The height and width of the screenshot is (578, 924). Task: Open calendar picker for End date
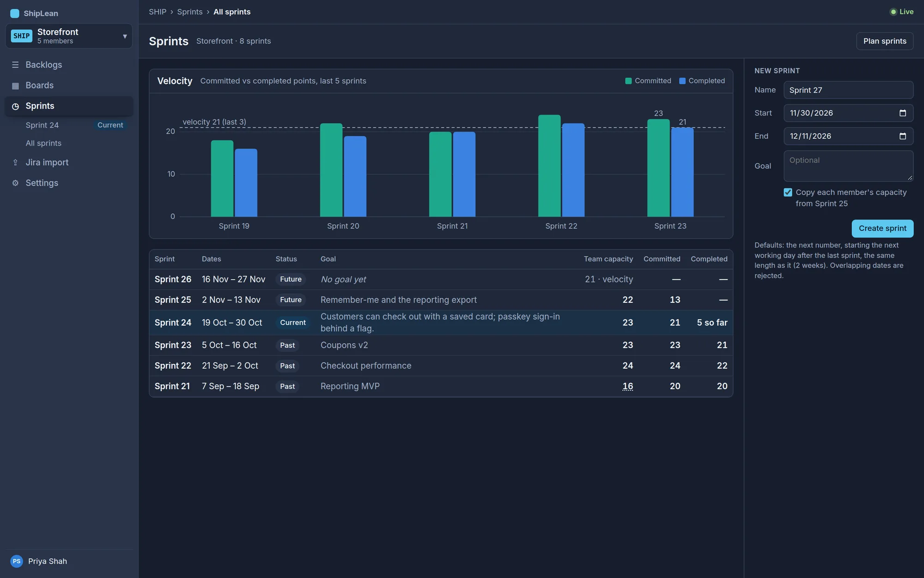[x=902, y=136]
